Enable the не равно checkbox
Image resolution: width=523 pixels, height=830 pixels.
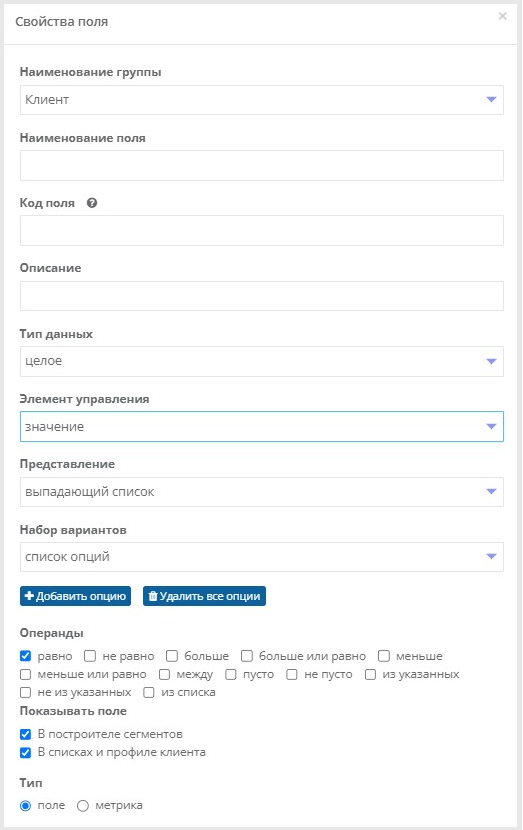[90, 656]
